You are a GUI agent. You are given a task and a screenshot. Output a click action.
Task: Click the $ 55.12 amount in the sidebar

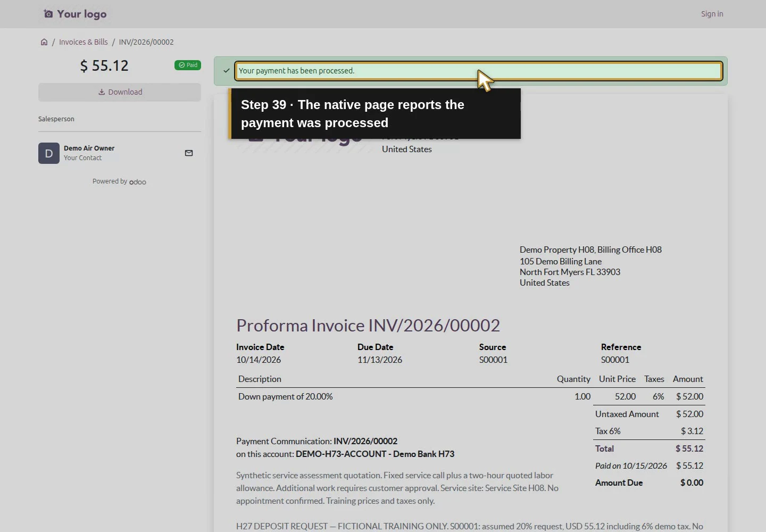[104, 65]
